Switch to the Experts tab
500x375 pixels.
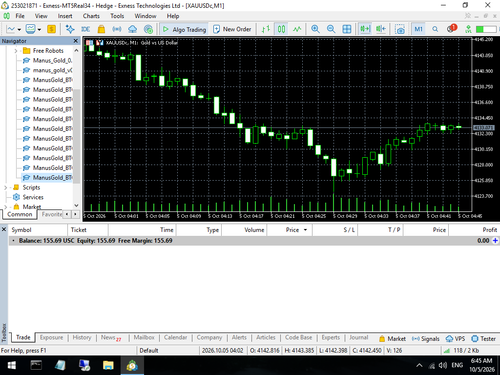click(x=331, y=337)
